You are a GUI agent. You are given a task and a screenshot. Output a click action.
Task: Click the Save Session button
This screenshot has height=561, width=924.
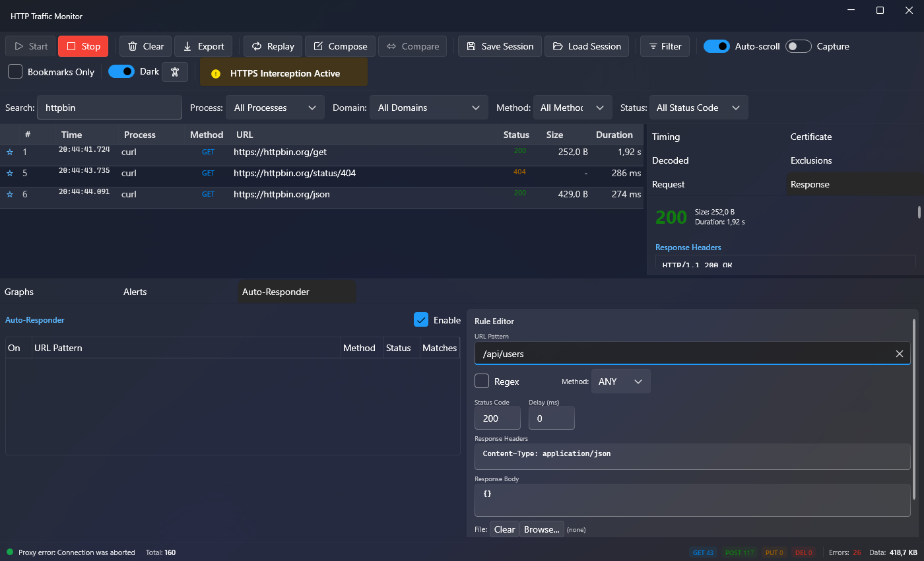coord(500,46)
